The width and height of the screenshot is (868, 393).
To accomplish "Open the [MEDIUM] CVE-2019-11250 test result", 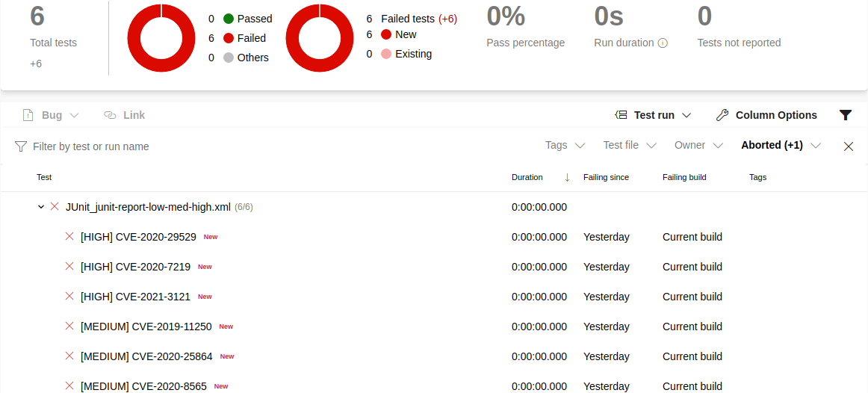I will click(x=146, y=327).
